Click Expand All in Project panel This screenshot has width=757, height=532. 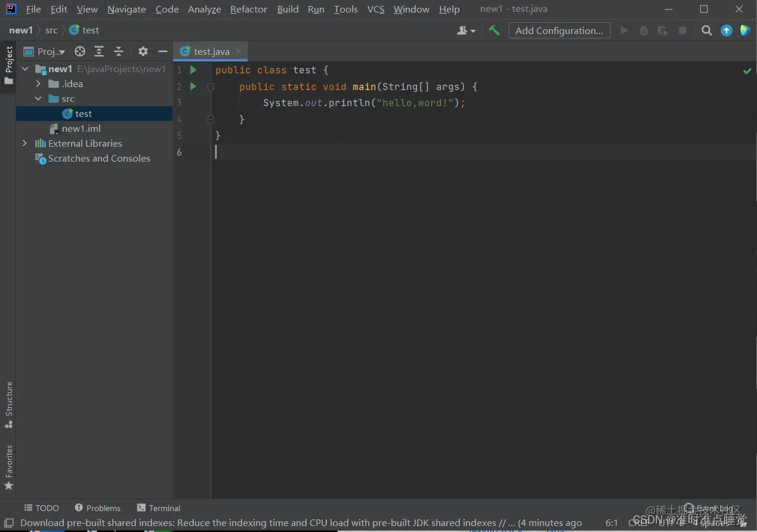99,51
